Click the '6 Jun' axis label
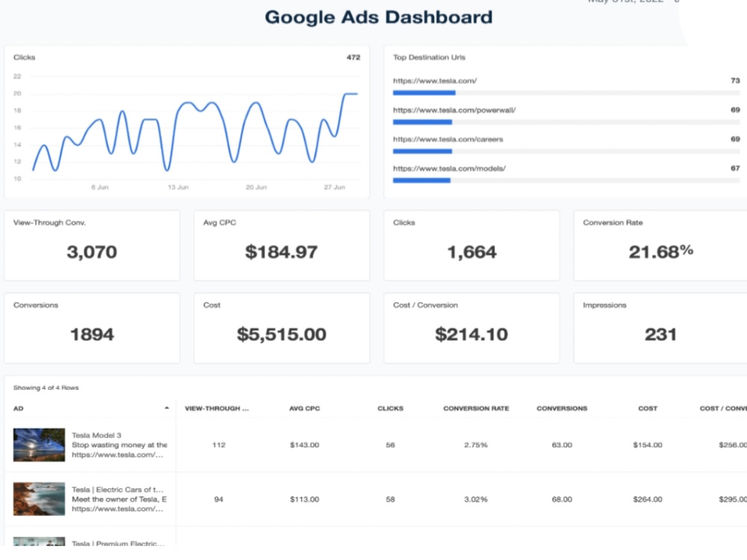747x560 pixels. [99, 187]
